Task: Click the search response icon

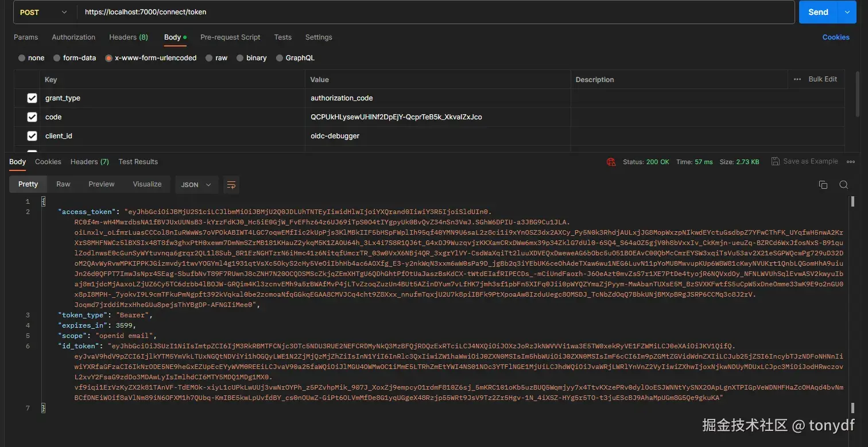Action: [843, 185]
